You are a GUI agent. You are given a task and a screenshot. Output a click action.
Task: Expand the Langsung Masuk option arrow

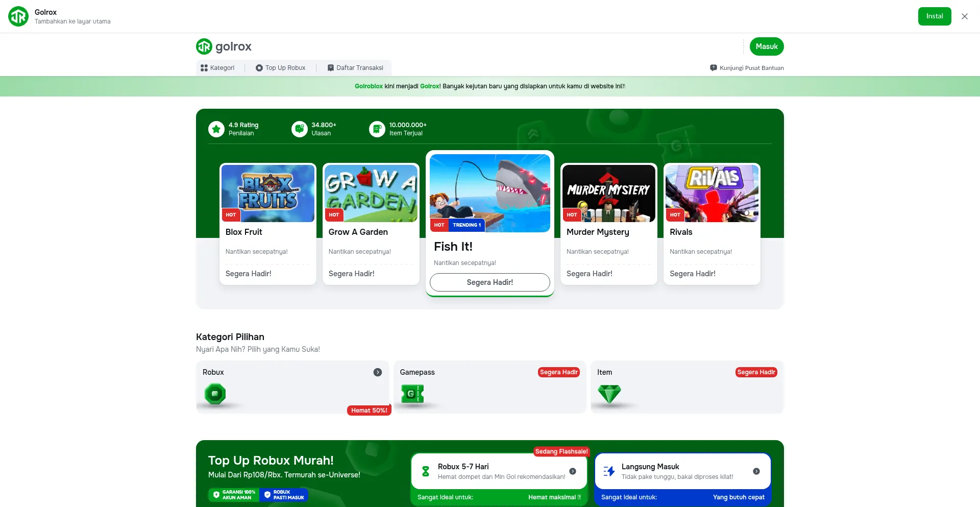[x=756, y=471]
